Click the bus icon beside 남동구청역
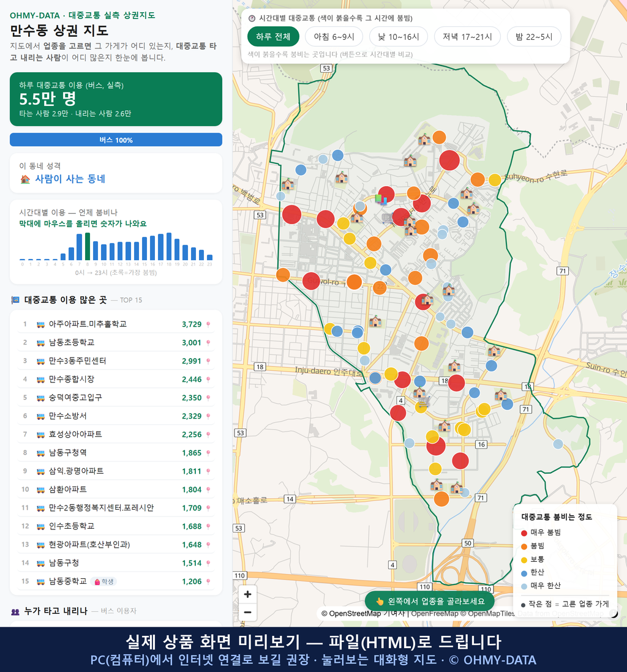Image resolution: width=627 pixels, height=672 pixels. pyautogui.click(x=40, y=453)
